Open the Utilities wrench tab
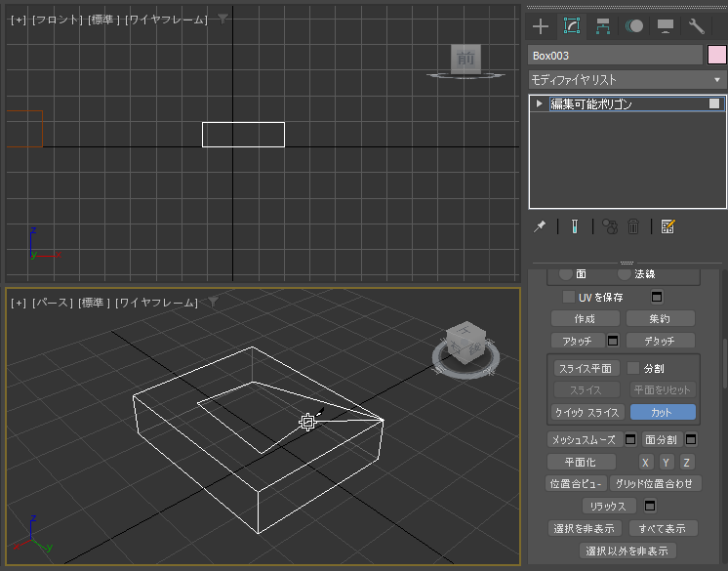The image size is (728, 571). (x=697, y=26)
